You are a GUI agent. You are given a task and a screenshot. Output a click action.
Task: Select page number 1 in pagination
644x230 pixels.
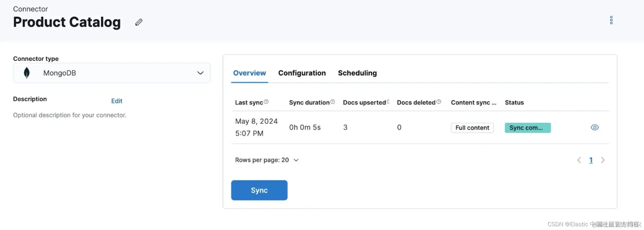pyautogui.click(x=591, y=160)
